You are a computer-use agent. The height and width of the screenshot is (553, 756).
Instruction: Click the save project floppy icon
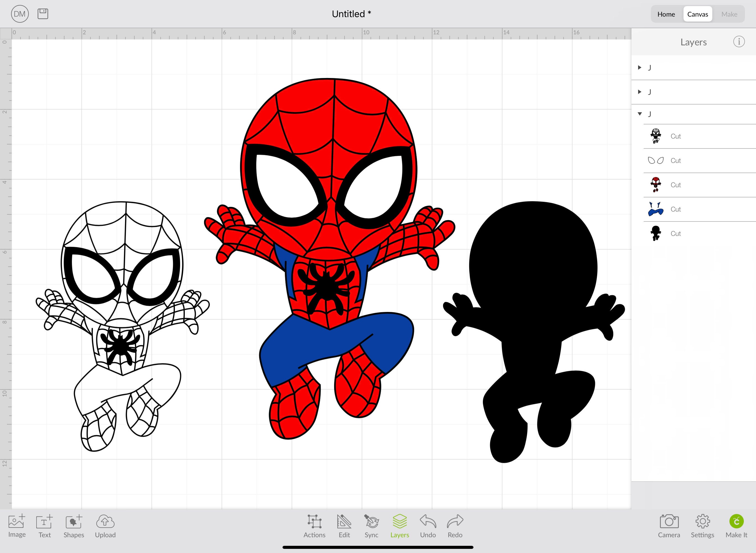coord(43,14)
